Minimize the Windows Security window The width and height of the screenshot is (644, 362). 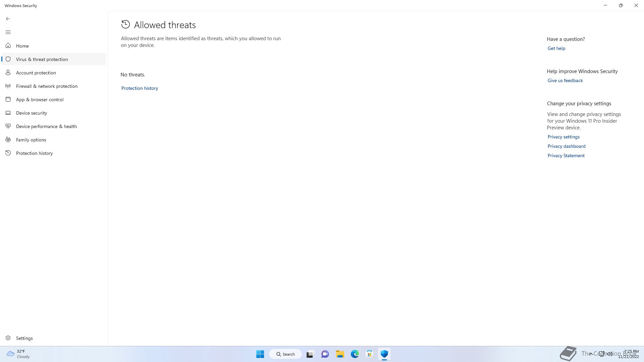605,5
